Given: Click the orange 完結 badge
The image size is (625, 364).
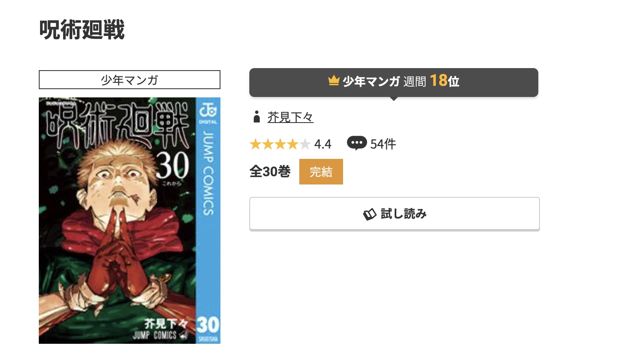Looking at the screenshot, I should click(321, 172).
